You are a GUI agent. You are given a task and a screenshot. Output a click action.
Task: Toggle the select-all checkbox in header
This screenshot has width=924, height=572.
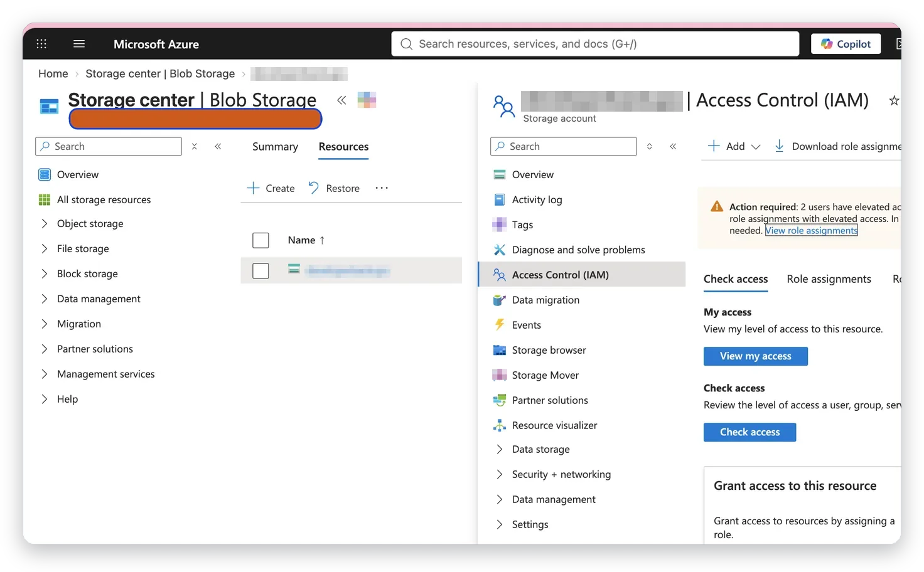pos(261,240)
